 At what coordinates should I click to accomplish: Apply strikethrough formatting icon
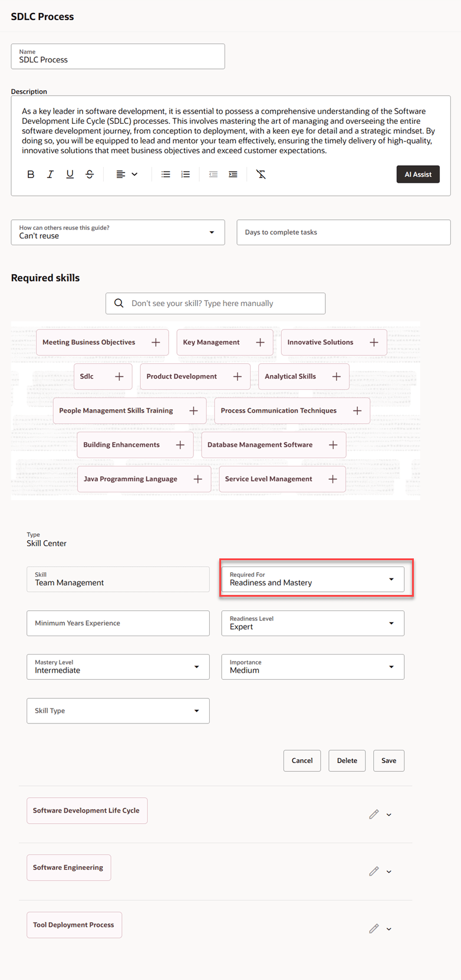(90, 175)
